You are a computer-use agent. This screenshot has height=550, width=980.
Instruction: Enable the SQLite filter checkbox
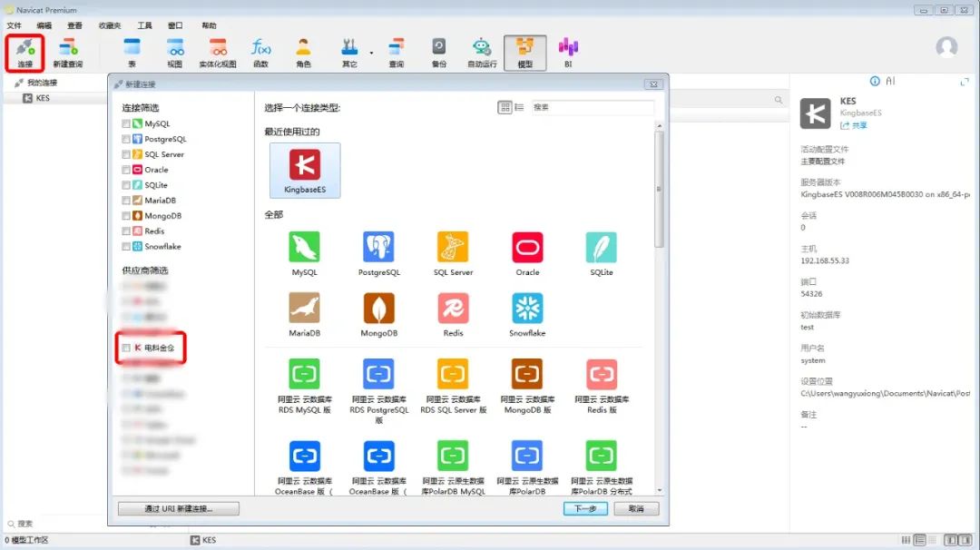click(126, 185)
